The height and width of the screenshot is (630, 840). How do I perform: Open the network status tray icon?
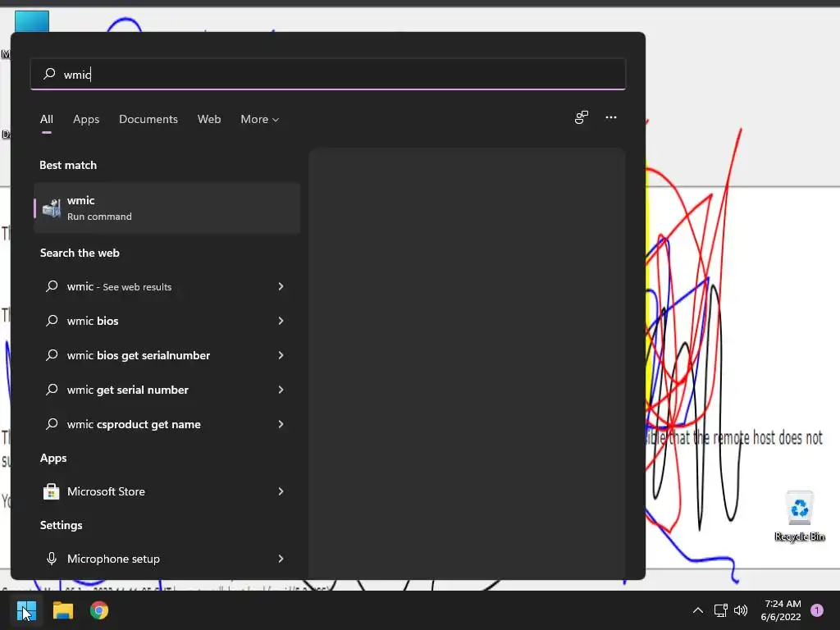point(720,610)
